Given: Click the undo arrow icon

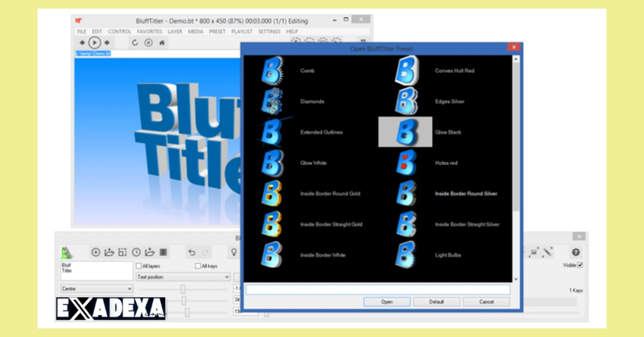Looking at the screenshot, I should coord(192,253).
